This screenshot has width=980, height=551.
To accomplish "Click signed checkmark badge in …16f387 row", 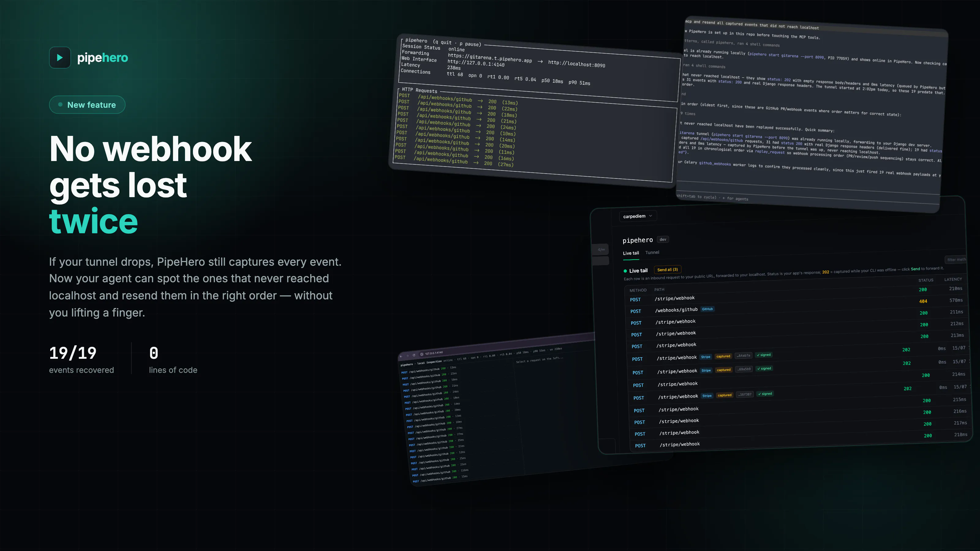I will pyautogui.click(x=765, y=394).
